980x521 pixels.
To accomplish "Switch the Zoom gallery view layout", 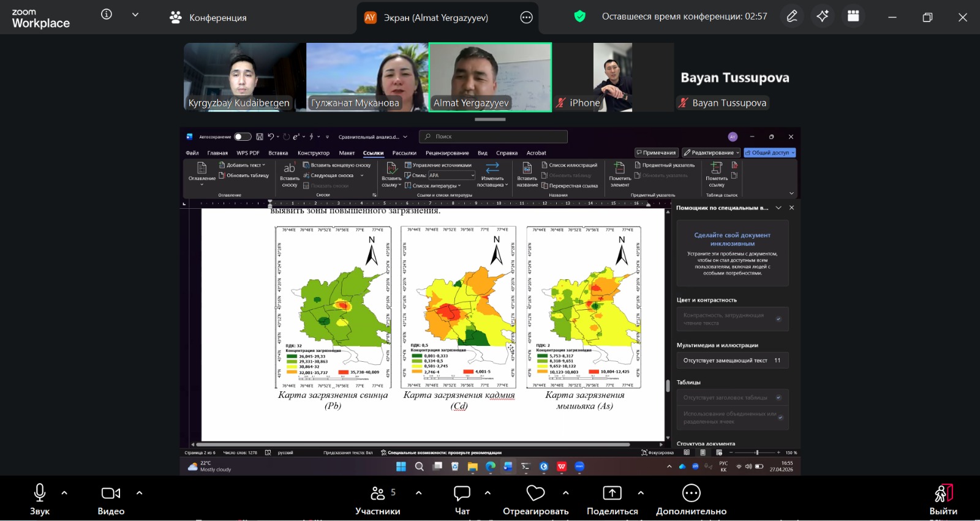I will tap(853, 17).
